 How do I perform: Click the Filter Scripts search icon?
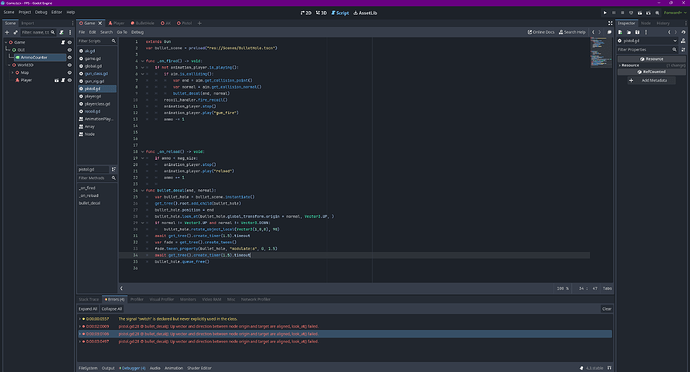tap(114, 41)
